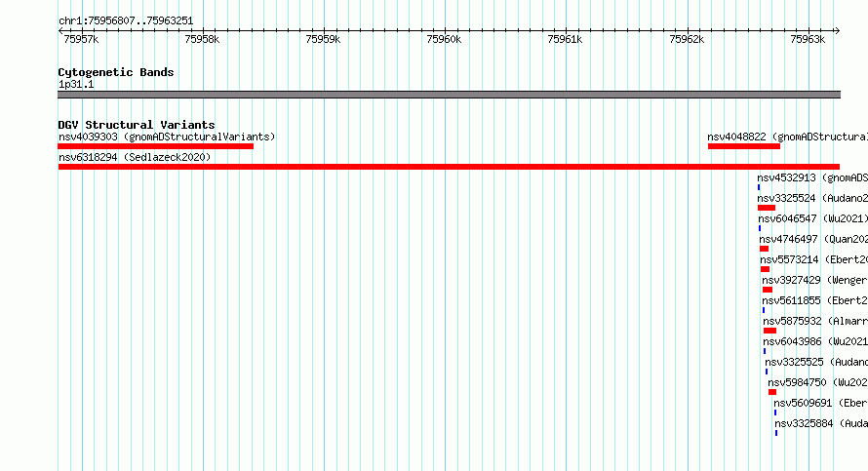
Task: Select the nsv4039303 red variant bar
Action: pyautogui.click(x=155, y=146)
